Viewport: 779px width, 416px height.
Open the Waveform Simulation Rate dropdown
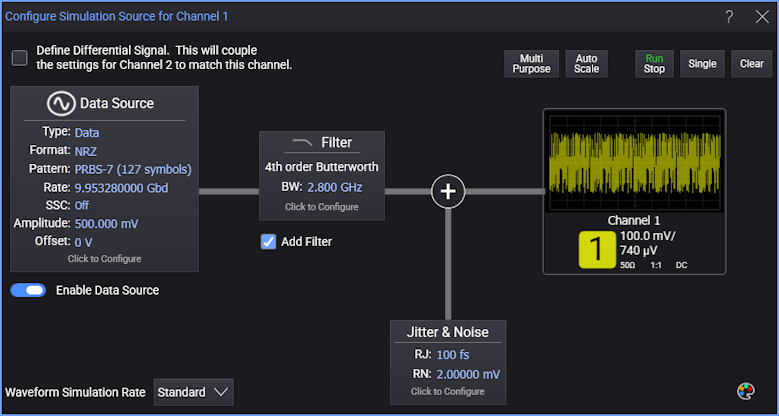[194, 392]
